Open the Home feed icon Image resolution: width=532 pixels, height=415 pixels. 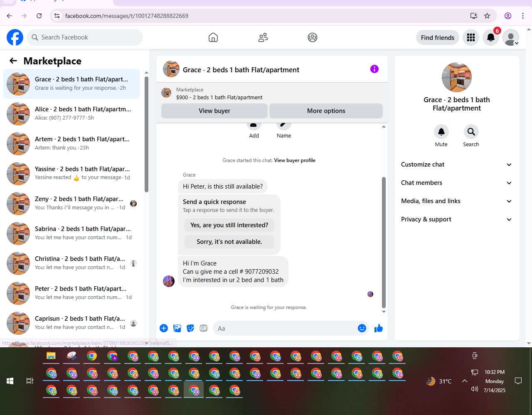coord(213,37)
